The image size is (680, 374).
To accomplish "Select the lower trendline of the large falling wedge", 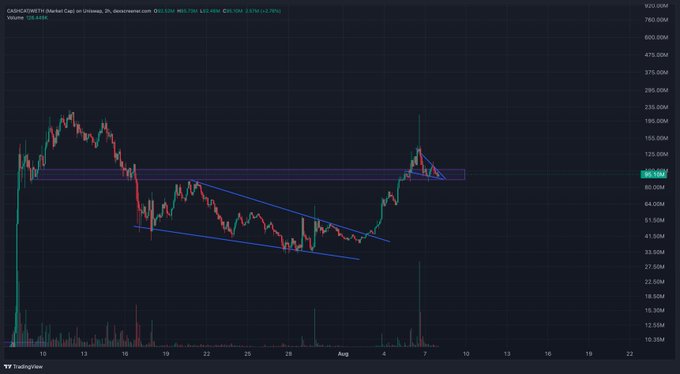I will click(x=246, y=243).
